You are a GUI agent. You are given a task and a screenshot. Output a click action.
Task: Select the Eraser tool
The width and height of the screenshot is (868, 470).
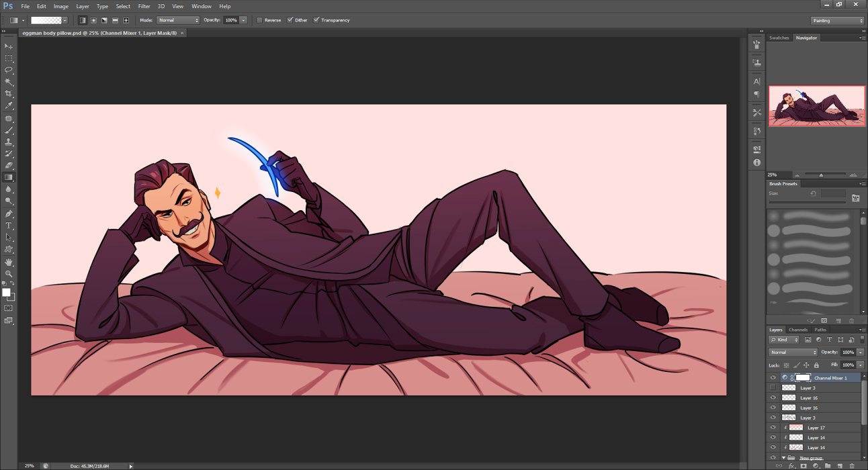[x=9, y=166]
